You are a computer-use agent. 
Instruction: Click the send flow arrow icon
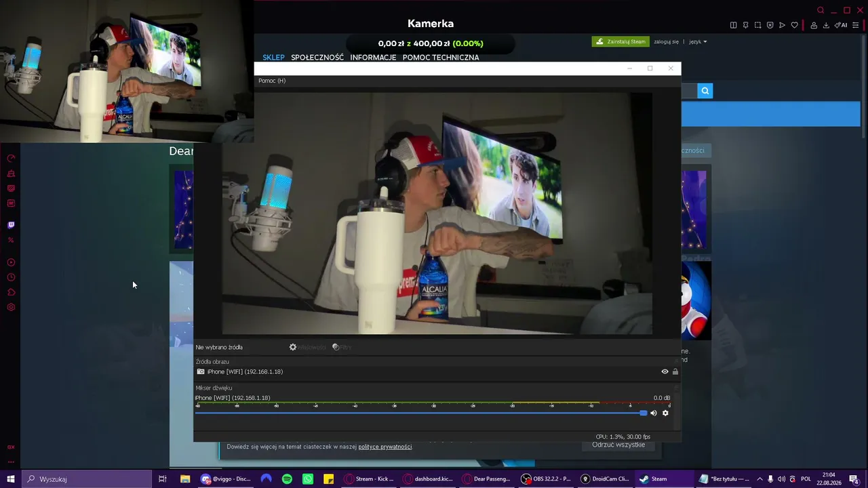782,25
